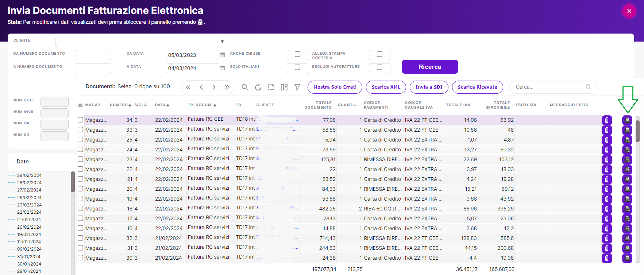Image resolution: width=644 pixels, height=275 pixels.
Task: Click the Esito SDI column header
Action: click(x=526, y=105)
